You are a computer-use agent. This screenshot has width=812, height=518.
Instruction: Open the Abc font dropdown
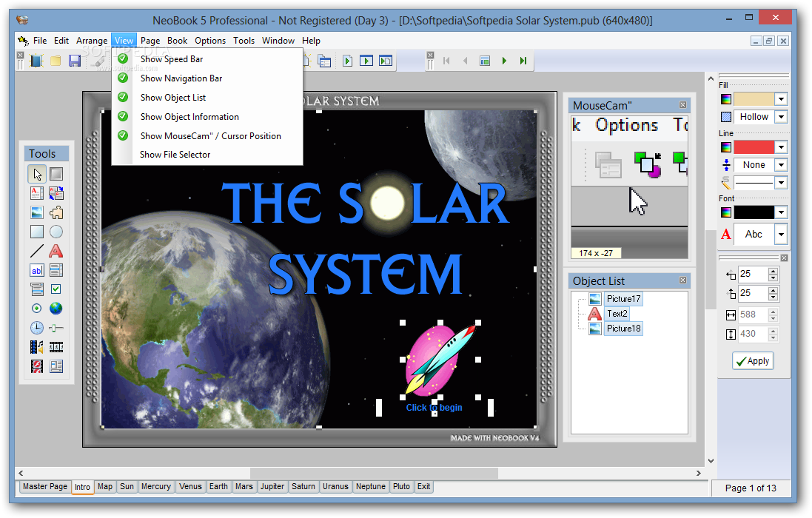781,234
